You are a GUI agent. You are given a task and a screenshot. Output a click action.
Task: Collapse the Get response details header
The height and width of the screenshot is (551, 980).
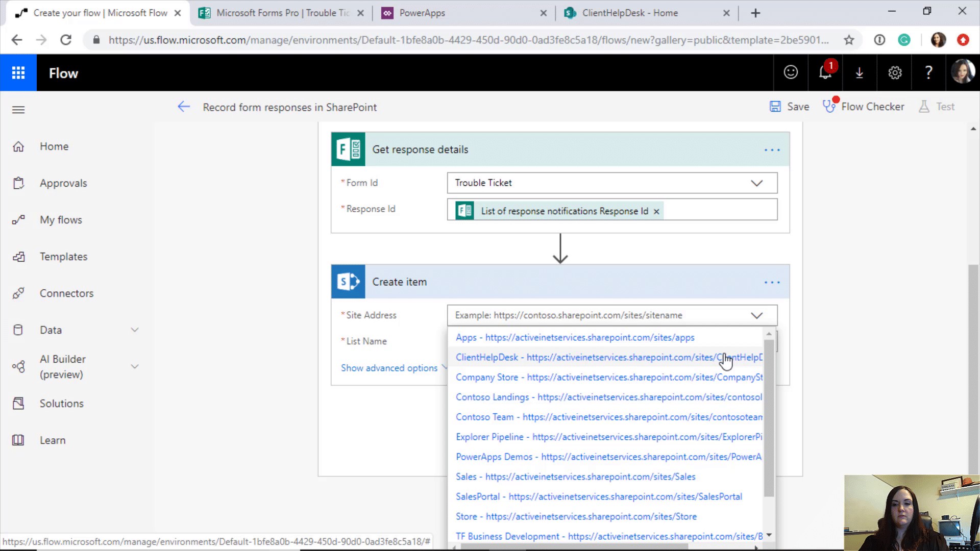click(x=560, y=149)
